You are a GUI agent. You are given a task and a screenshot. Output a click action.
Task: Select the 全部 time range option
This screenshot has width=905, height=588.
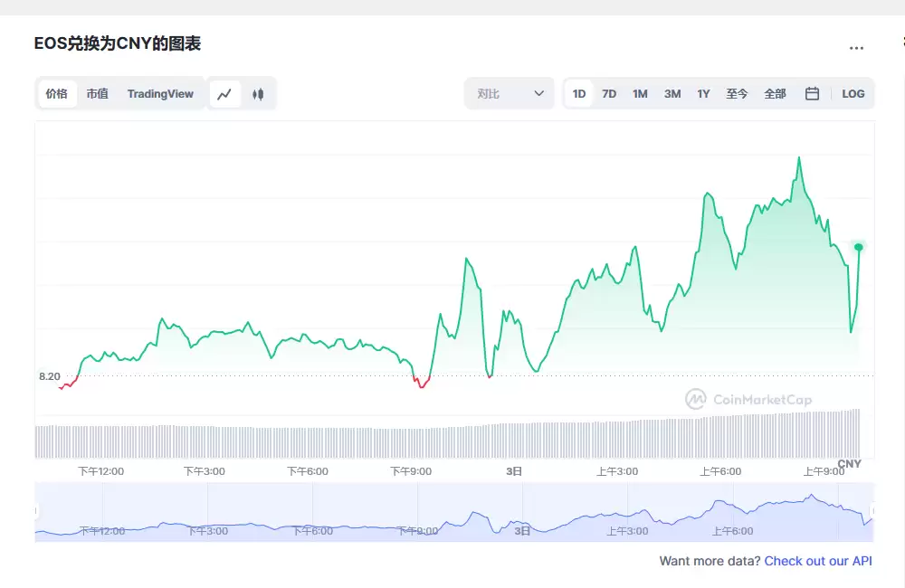point(776,93)
